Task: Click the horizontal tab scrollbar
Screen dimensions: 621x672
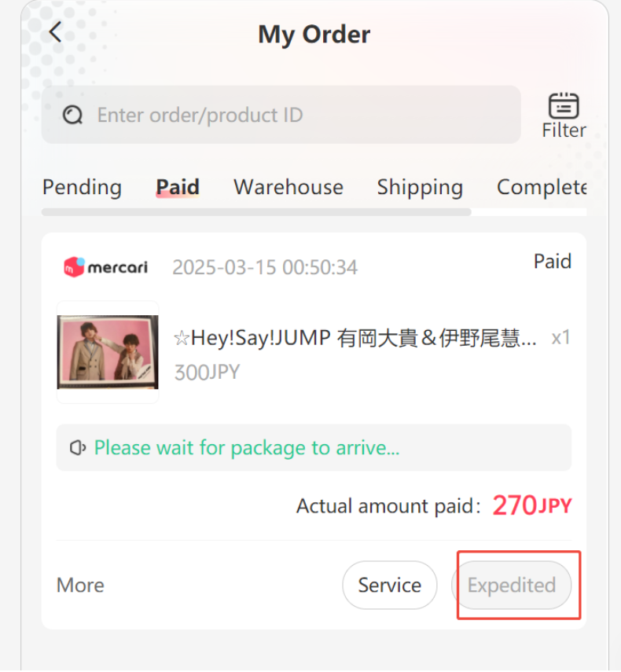Action: [x=256, y=212]
